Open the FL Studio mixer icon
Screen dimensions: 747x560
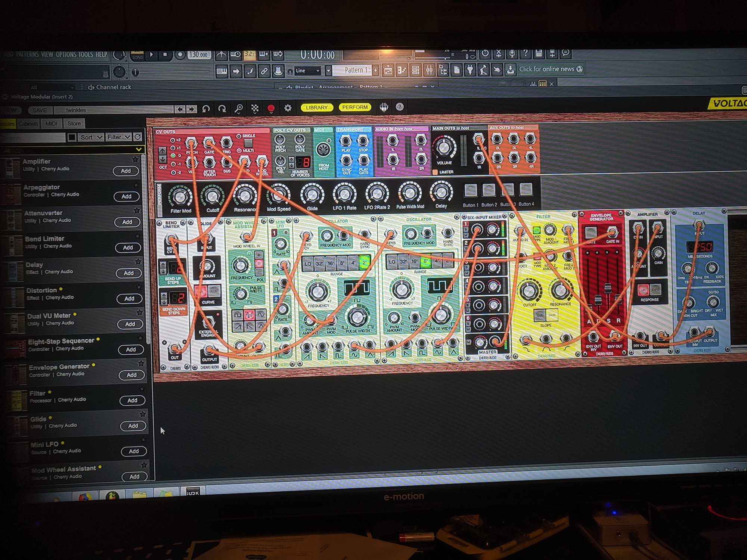(430, 70)
